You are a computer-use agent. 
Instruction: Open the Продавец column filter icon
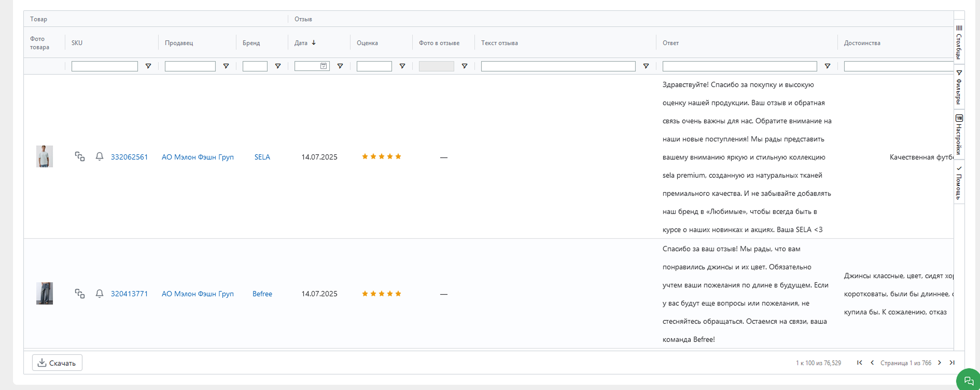(x=226, y=66)
